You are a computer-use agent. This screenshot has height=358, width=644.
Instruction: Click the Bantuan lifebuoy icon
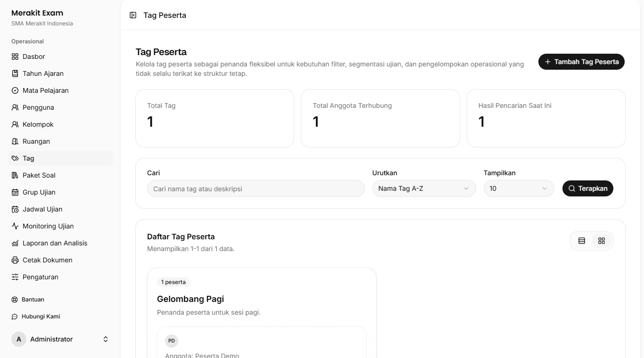pos(15,300)
